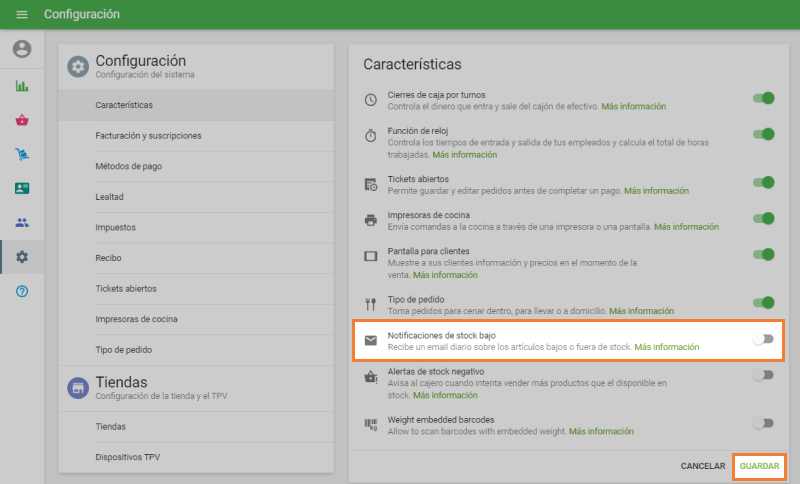The width and height of the screenshot is (800, 484).
Task: Open the customers people icon
Action: (22, 222)
